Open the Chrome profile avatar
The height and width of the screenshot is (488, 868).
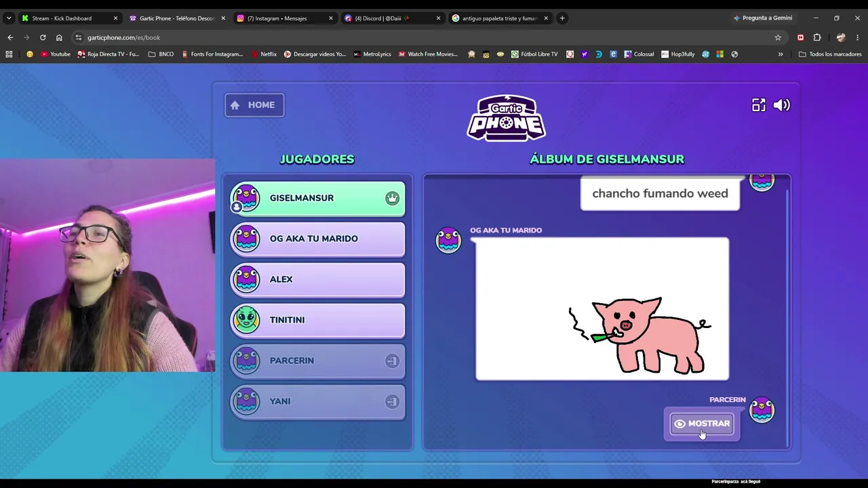tap(841, 37)
